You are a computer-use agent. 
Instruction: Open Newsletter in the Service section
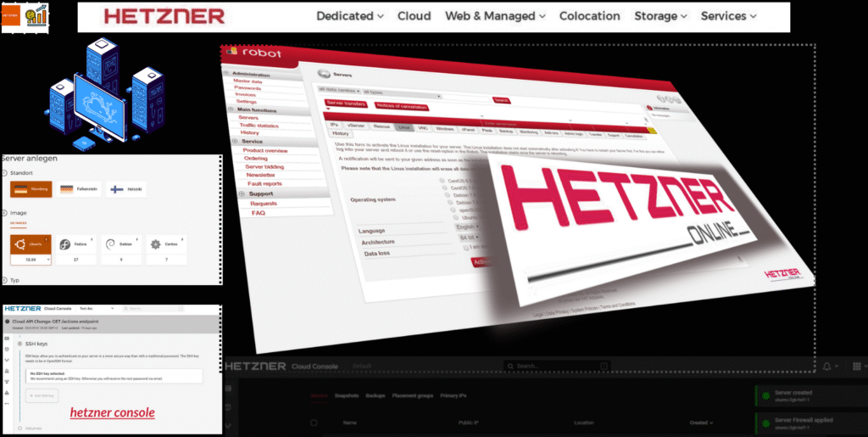point(260,175)
